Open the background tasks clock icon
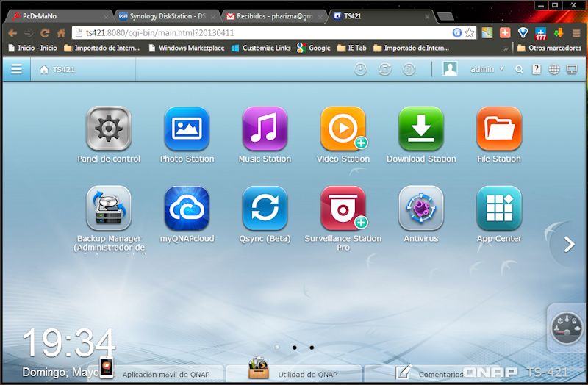Screen dimensions: 588x385 (360, 69)
